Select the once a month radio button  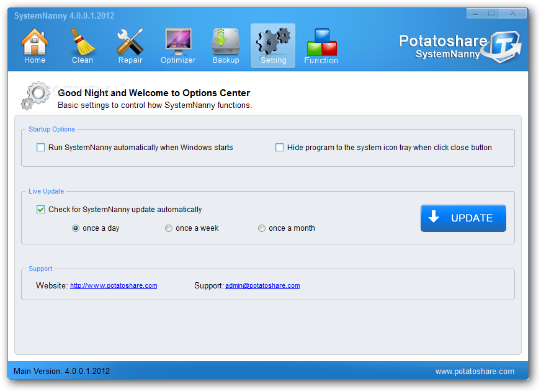pyautogui.click(x=262, y=228)
